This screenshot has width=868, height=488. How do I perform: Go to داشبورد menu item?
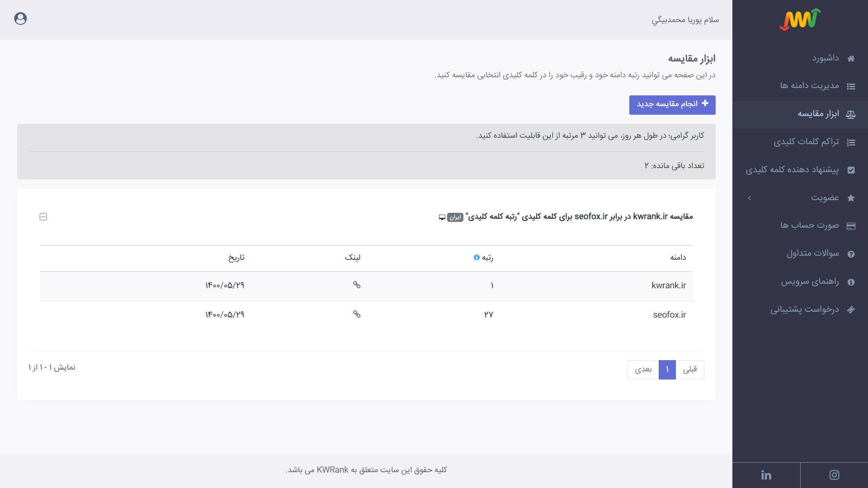click(x=800, y=58)
